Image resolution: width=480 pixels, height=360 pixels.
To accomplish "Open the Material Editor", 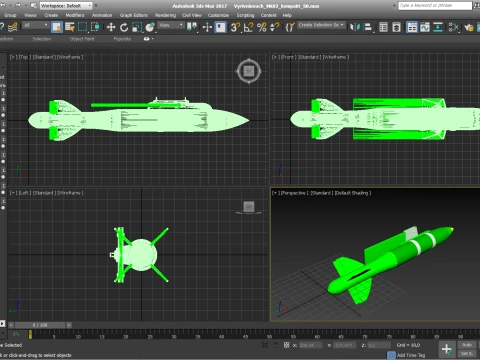I will [454, 27].
